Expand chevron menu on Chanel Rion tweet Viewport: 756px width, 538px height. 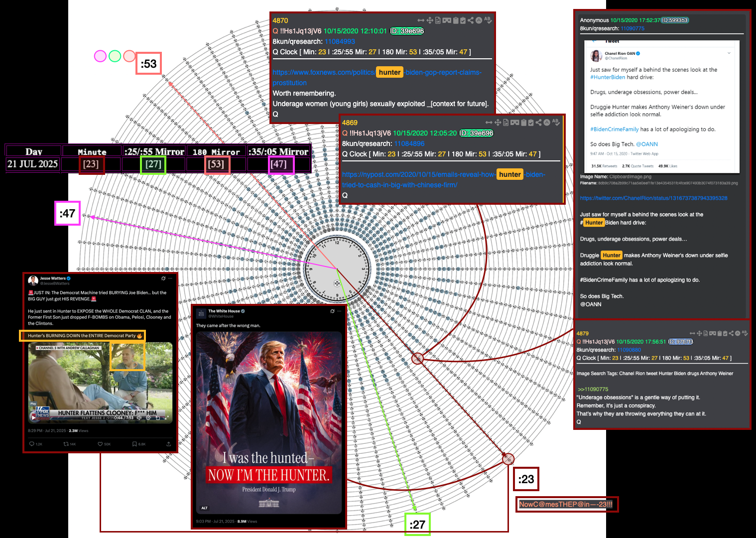[x=729, y=53]
